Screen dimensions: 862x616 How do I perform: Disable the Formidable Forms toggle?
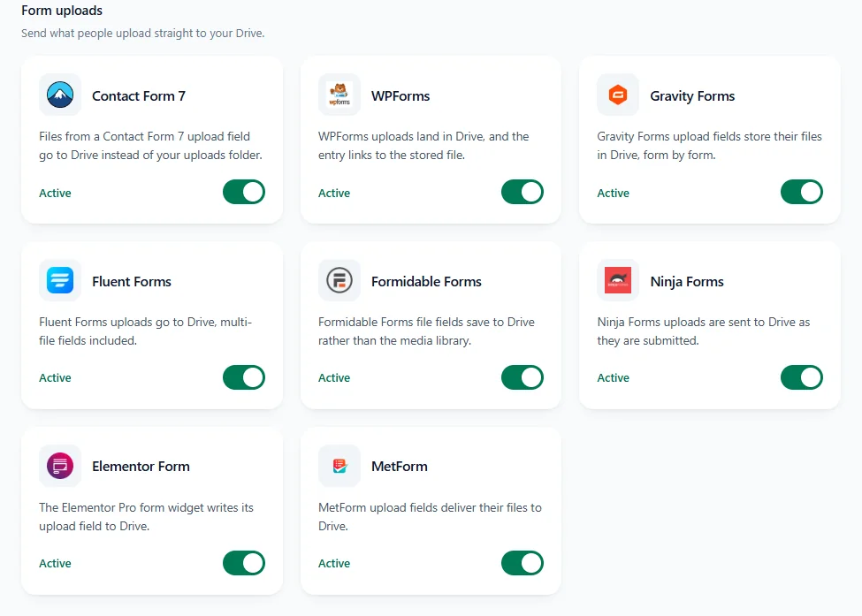[x=523, y=377]
